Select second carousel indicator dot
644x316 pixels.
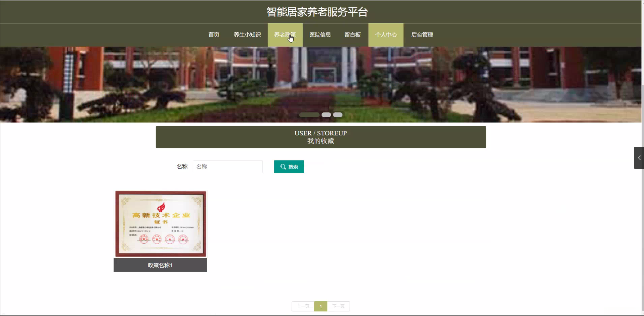click(326, 115)
